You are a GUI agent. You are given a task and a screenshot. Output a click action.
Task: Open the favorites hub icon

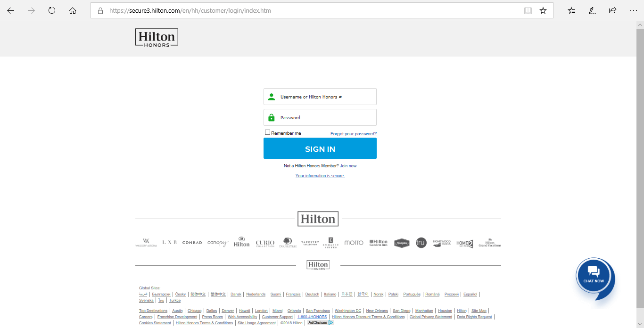click(x=571, y=10)
